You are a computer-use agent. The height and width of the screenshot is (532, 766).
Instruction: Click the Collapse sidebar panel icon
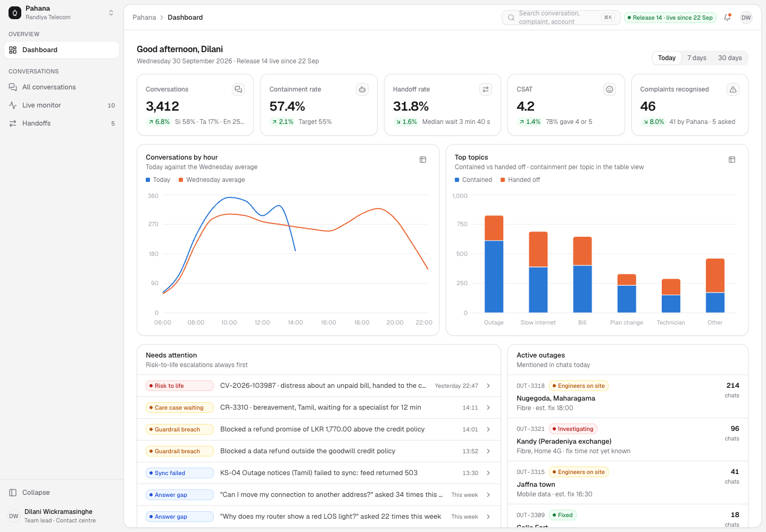click(x=13, y=493)
